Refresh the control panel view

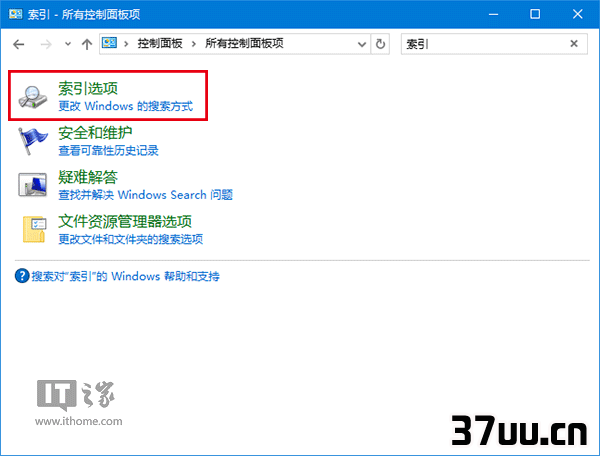tap(380, 44)
